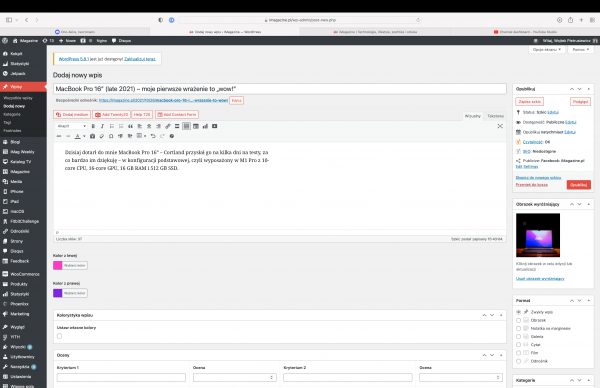
Task: Insert a numbered list
Action: coord(121,126)
